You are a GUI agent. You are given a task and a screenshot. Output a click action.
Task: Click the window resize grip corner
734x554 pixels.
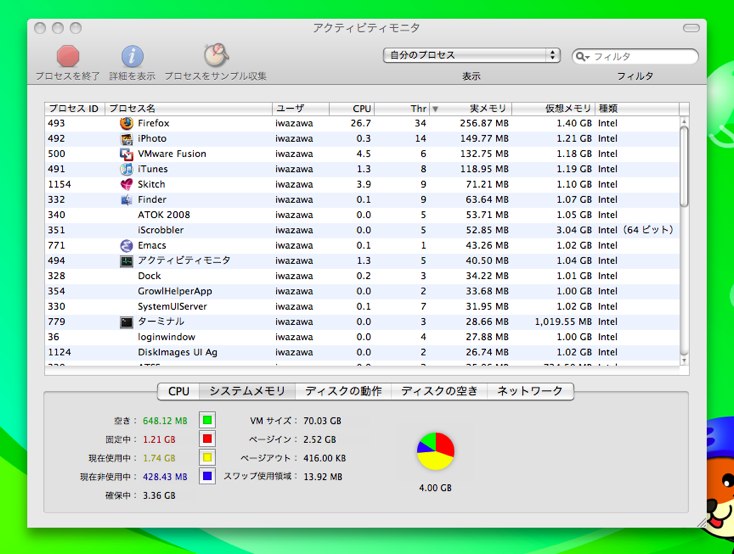coord(701,523)
